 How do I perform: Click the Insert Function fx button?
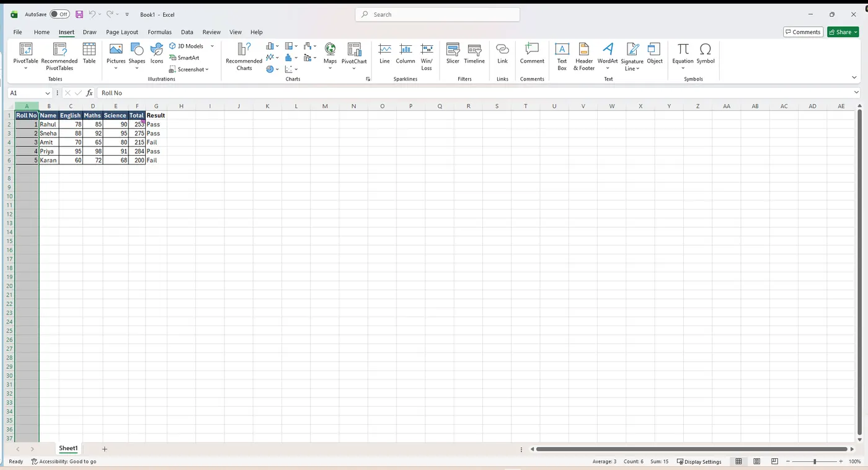[x=89, y=93]
